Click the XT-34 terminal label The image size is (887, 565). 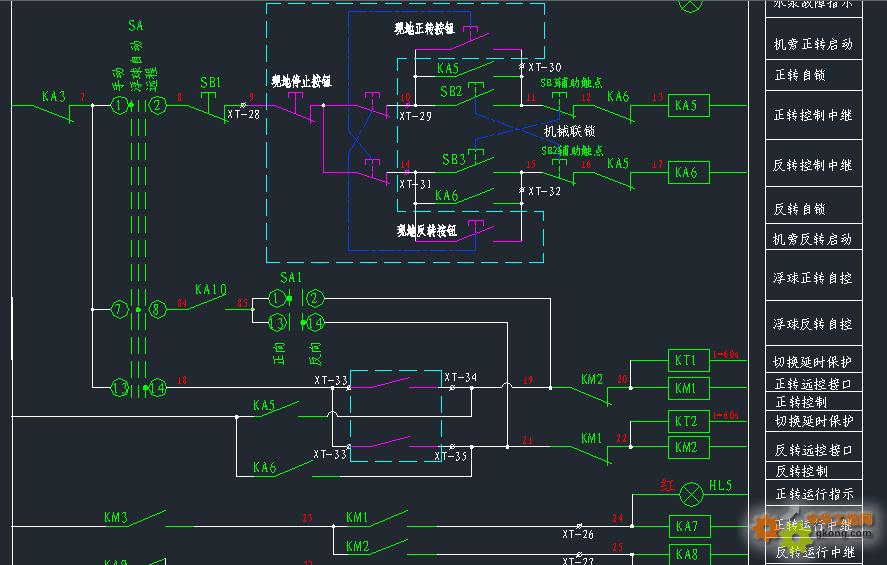pyautogui.click(x=460, y=377)
